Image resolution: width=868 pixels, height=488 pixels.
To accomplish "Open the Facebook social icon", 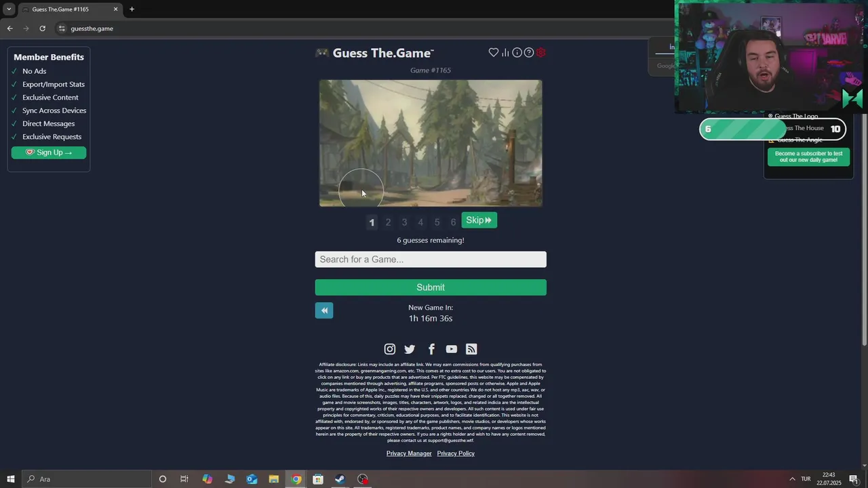I will 431,349.
